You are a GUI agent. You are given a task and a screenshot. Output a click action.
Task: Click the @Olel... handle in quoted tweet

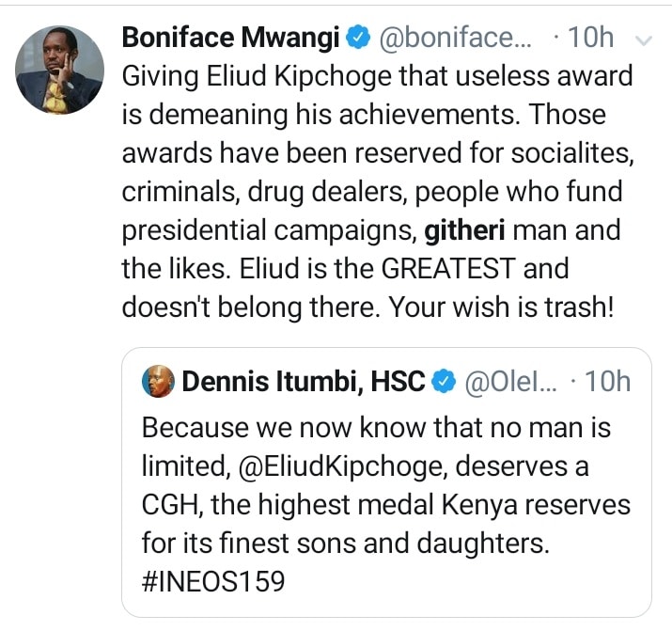pyautogui.click(x=511, y=382)
